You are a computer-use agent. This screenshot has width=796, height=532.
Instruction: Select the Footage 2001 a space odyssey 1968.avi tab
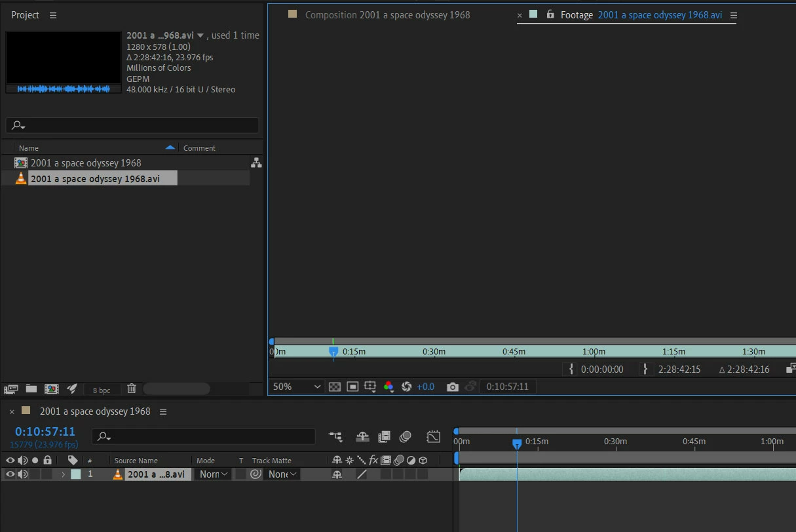tap(641, 14)
